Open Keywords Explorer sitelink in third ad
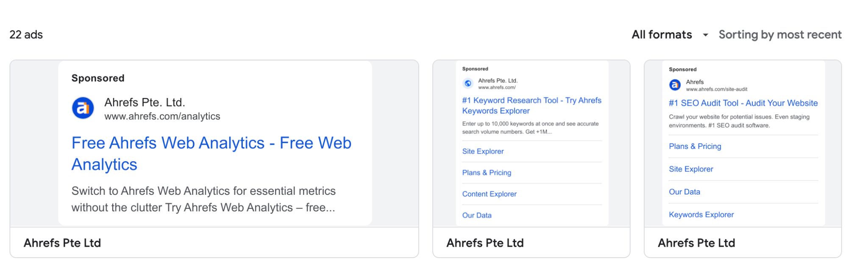 (x=701, y=214)
